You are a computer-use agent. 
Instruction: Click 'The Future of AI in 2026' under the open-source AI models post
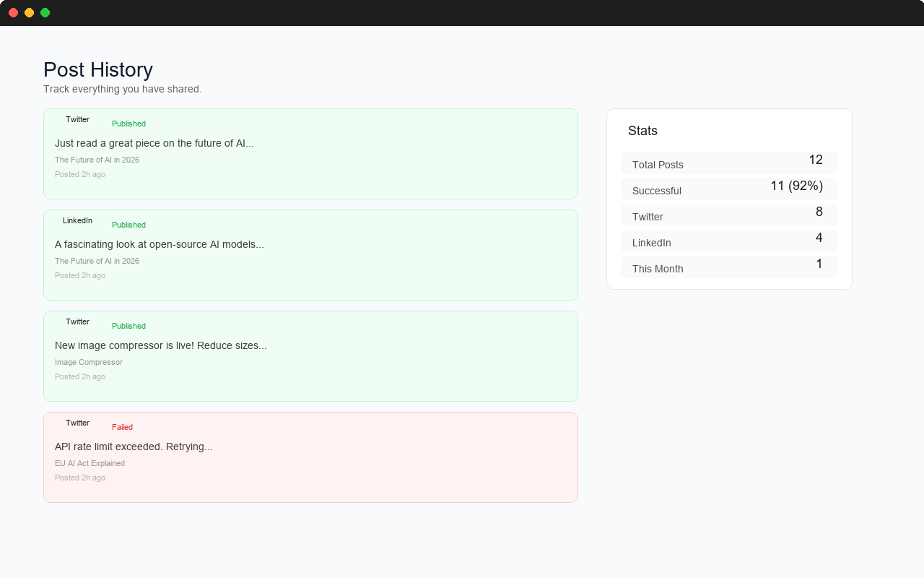(97, 261)
